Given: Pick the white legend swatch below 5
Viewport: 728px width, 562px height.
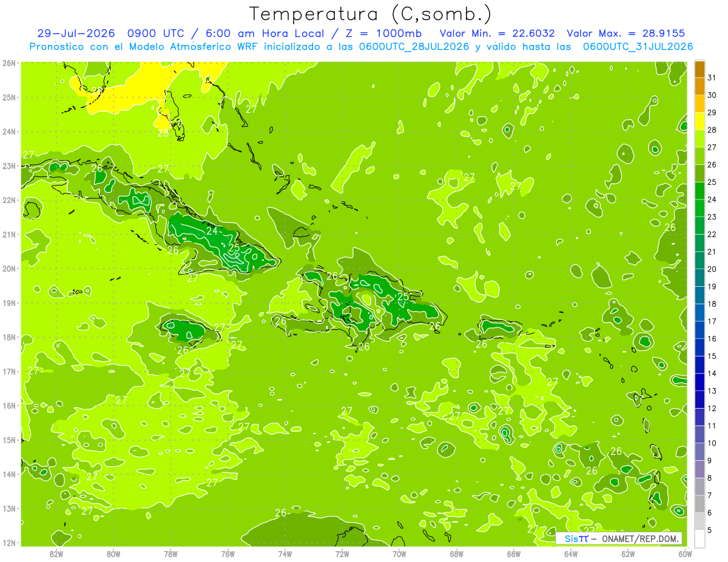Looking at the screenshot, I should 700,538.
